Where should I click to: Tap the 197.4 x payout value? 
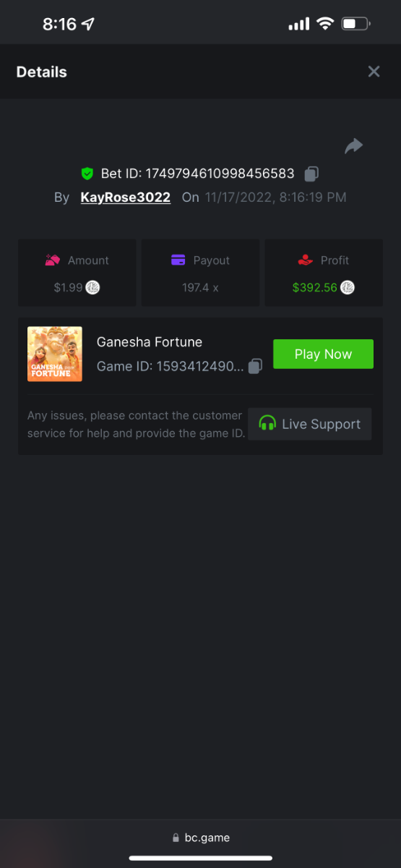[x=200, y=287]
